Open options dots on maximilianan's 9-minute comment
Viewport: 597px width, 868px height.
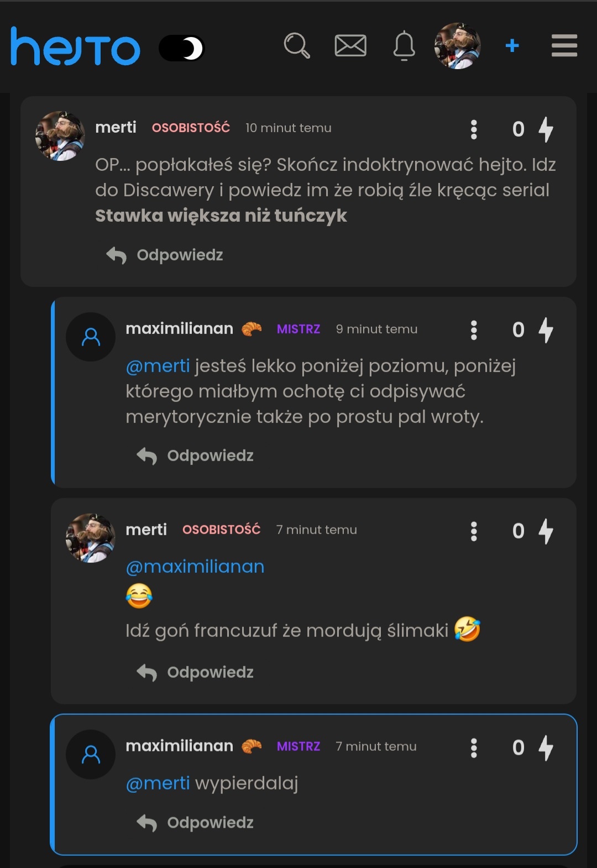(x=474, y=330)
